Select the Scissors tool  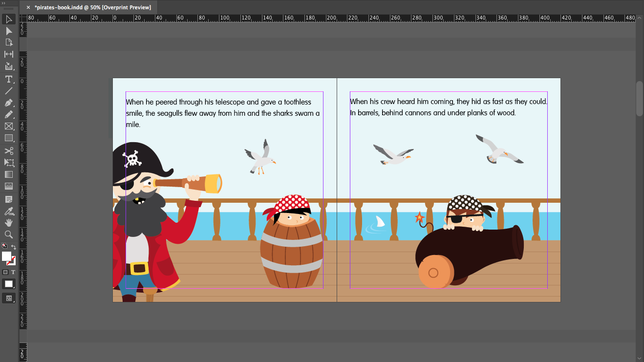pyautogui.click(x=8, y=150)
